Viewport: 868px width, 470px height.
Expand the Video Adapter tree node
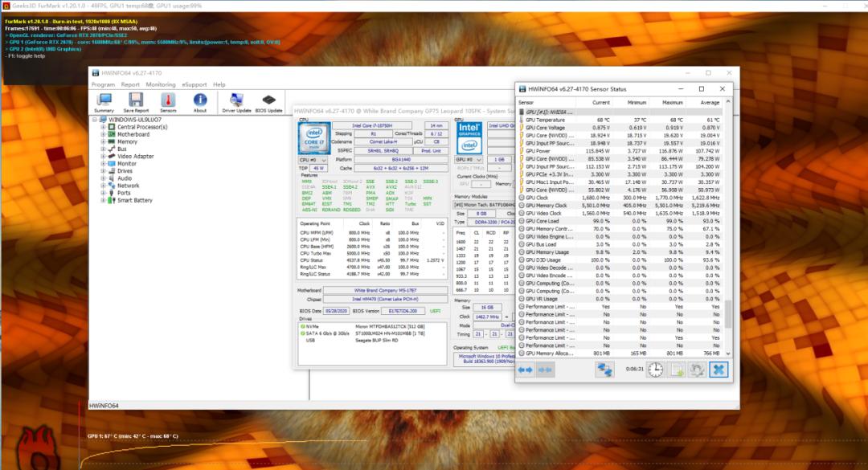coord(103,156)
